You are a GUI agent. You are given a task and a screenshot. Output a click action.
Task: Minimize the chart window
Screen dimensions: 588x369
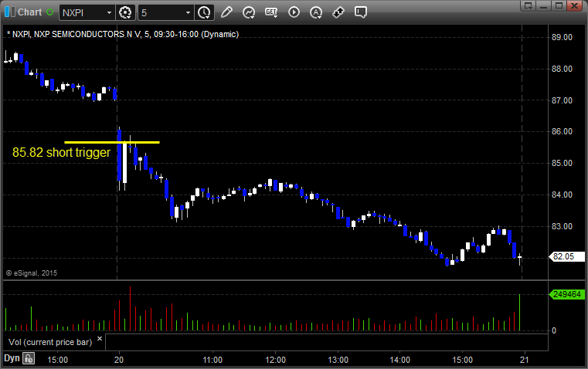click(544, 5)
